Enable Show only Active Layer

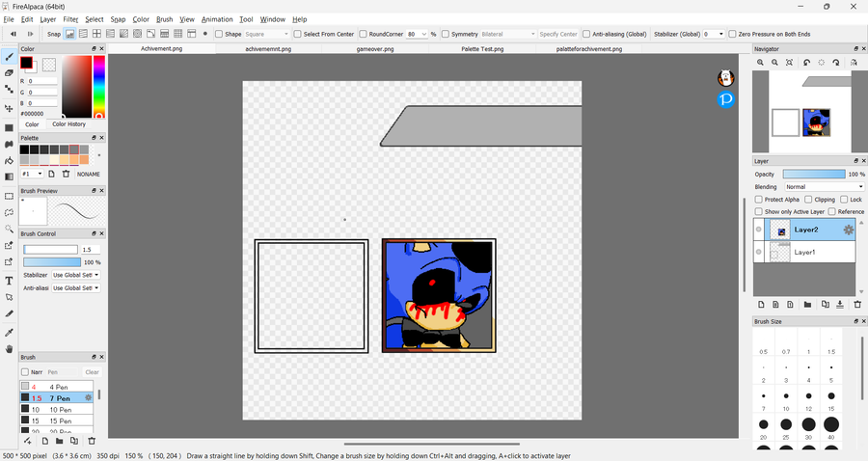759,211
